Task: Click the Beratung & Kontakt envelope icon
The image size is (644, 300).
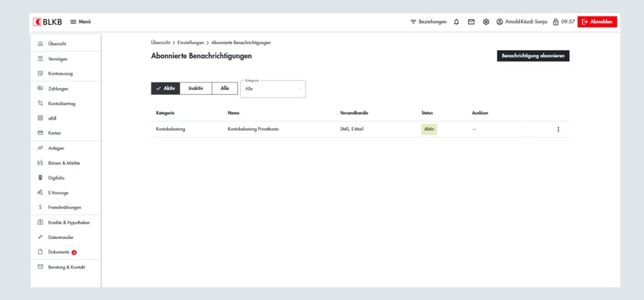Action: point(40,267)
